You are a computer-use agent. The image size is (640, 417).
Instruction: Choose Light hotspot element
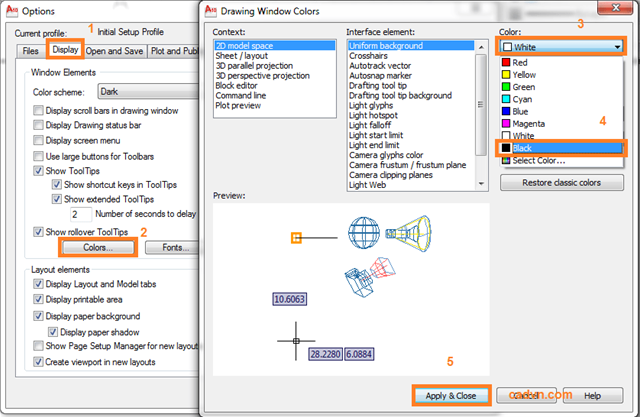[x=411, y=115]
